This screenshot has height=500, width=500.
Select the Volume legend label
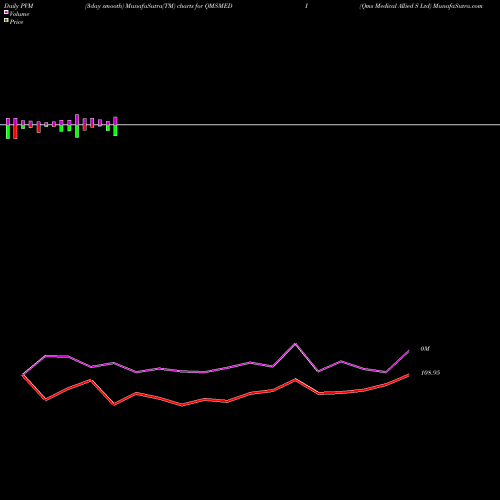[19, 14]
